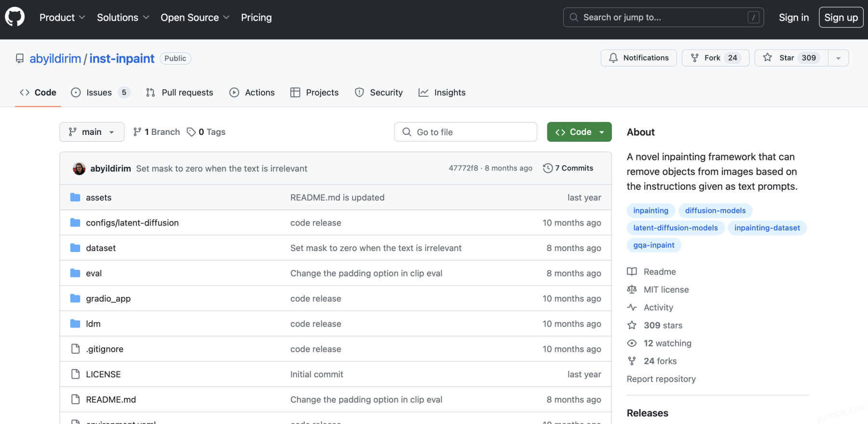Click the Fork repository icon

695,58
